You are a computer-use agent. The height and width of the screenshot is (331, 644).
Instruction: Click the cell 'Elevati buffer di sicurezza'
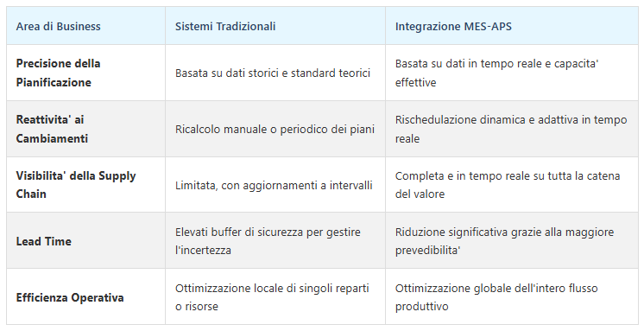point(275,240)
